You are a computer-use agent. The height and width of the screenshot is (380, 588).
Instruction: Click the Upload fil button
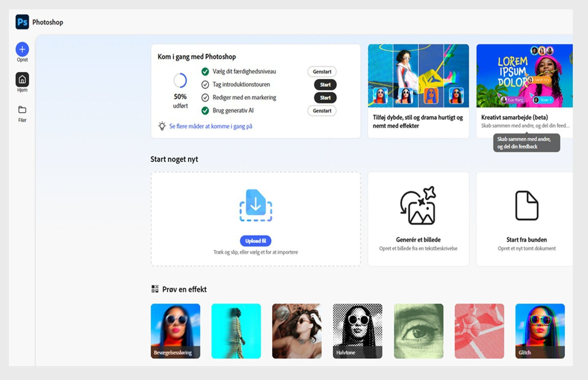coord(256,241)
